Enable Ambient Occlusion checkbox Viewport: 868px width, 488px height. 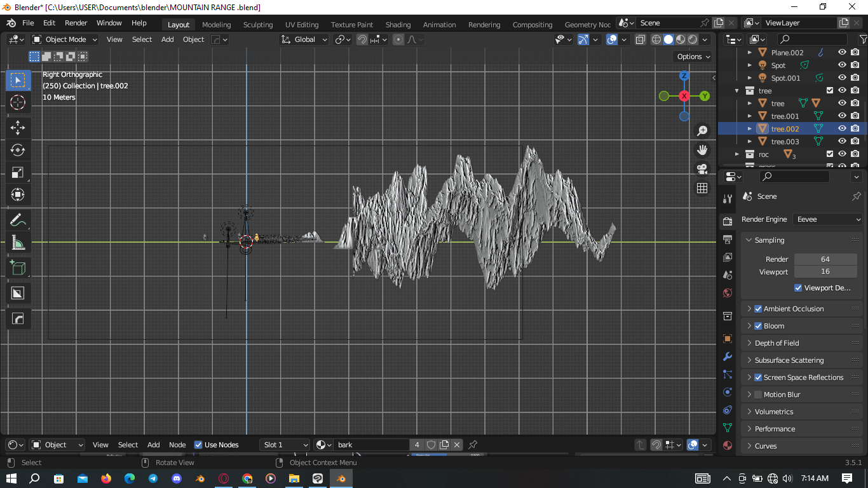[758, 309]
